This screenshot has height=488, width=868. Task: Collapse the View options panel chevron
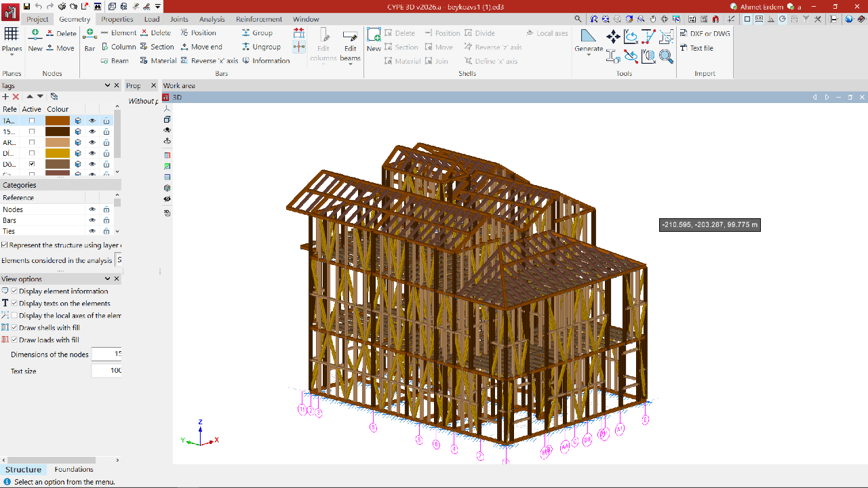pos(107,279)
